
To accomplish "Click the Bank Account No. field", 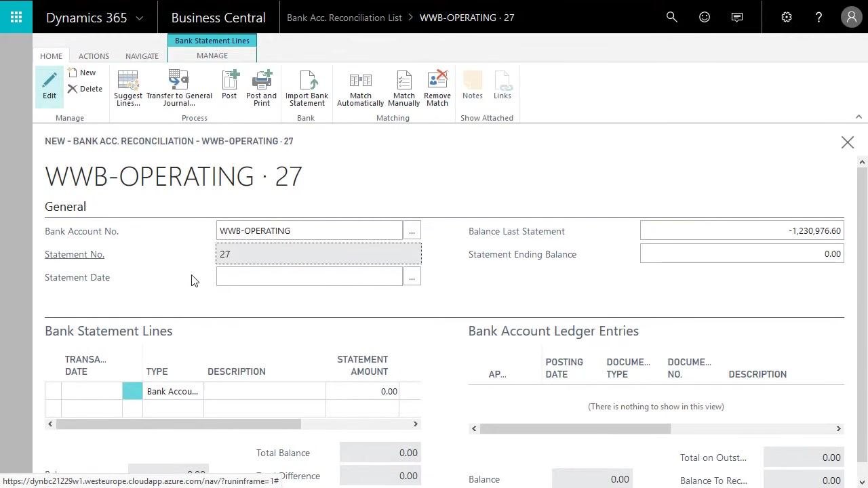I will [309, 231].
